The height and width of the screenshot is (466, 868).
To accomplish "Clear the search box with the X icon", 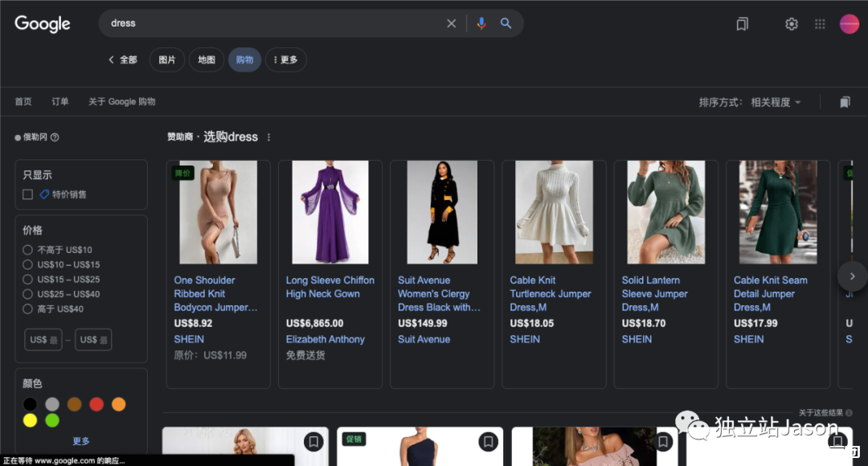I will pos(451,23).
